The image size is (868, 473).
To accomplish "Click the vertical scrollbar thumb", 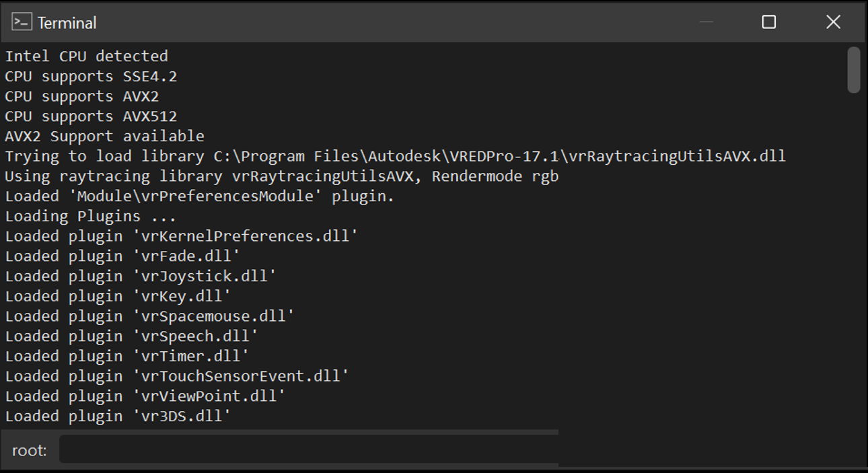I will (854, 70).
